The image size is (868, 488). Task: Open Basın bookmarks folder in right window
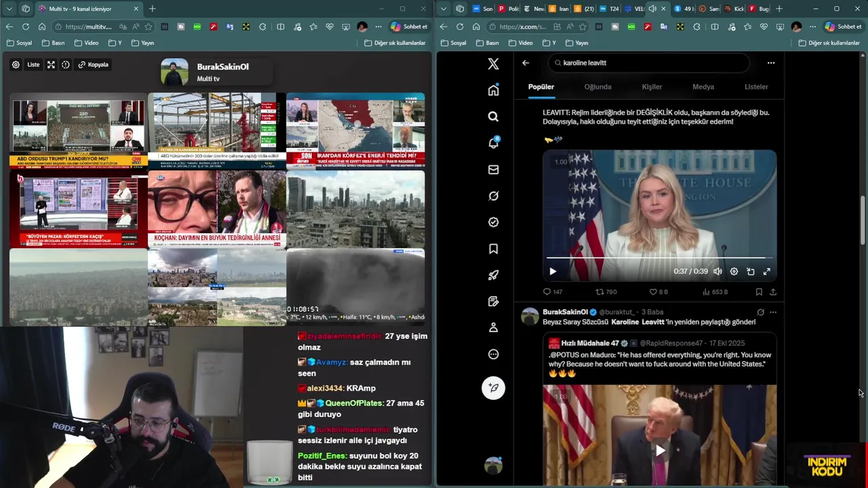tap(488, 43)
